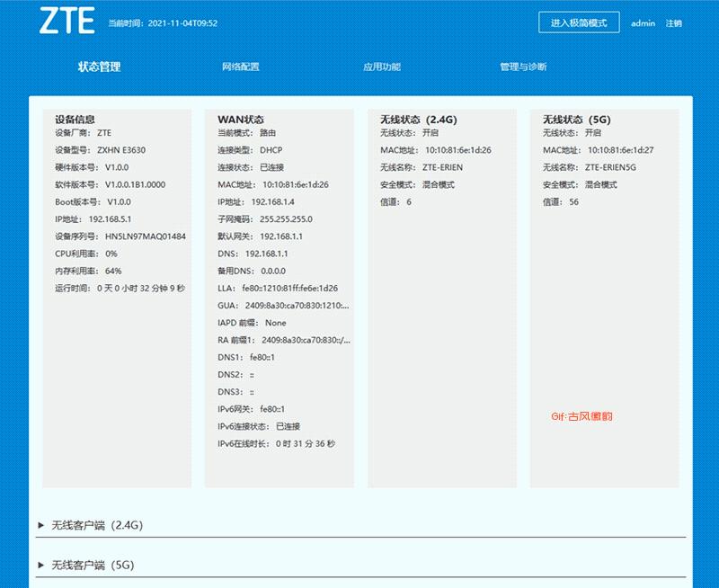Select the 管理与诊断 menu item
The image size is (719, 588).
(x=524, y=66)
